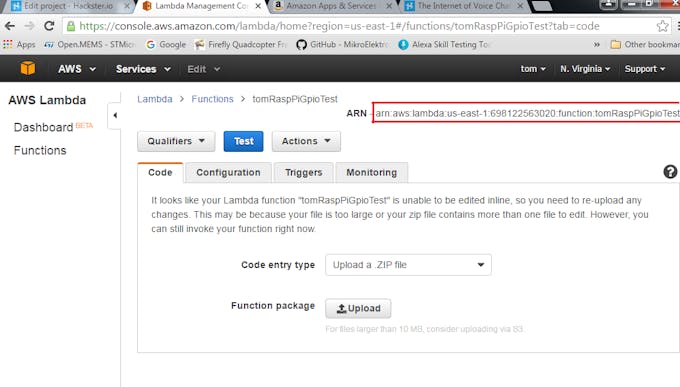Viewport: 680px width, 387px height.
Task: Open the Edit dropdown menu
Action: [203, 69]
